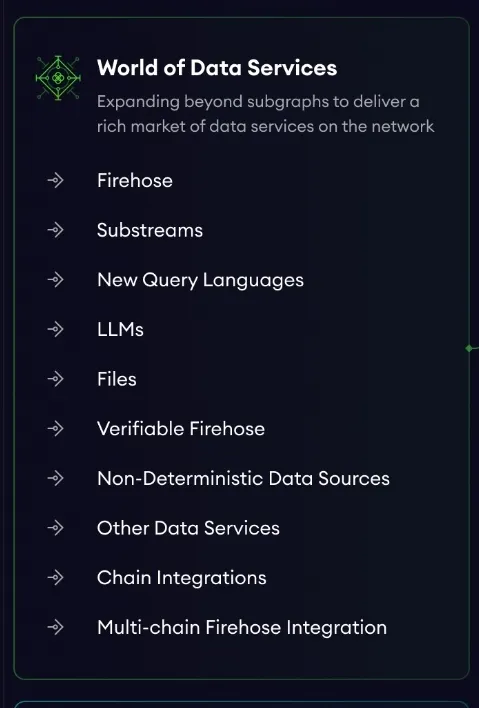Click arrow icon next to Non-Deterministic Data Sources
The width and height of the screenshot is (479, 708).
point(56,478)
